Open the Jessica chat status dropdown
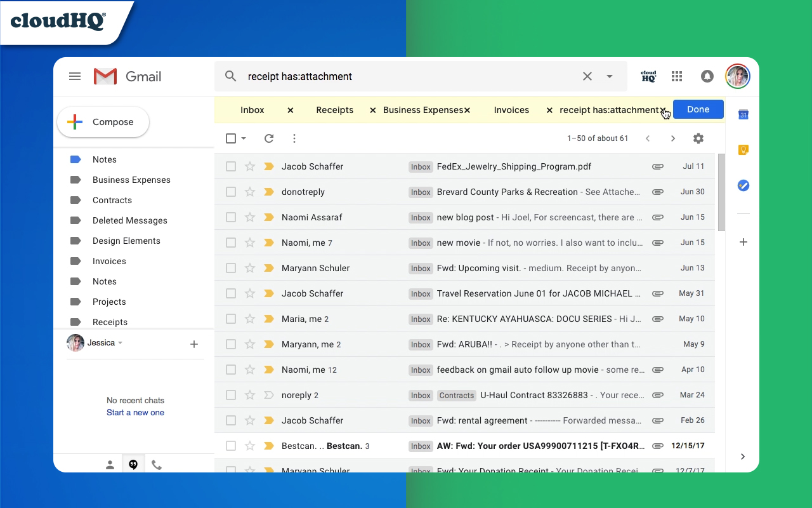The height and width of the screenshot is (508, 812). click(x=121, y=343)
